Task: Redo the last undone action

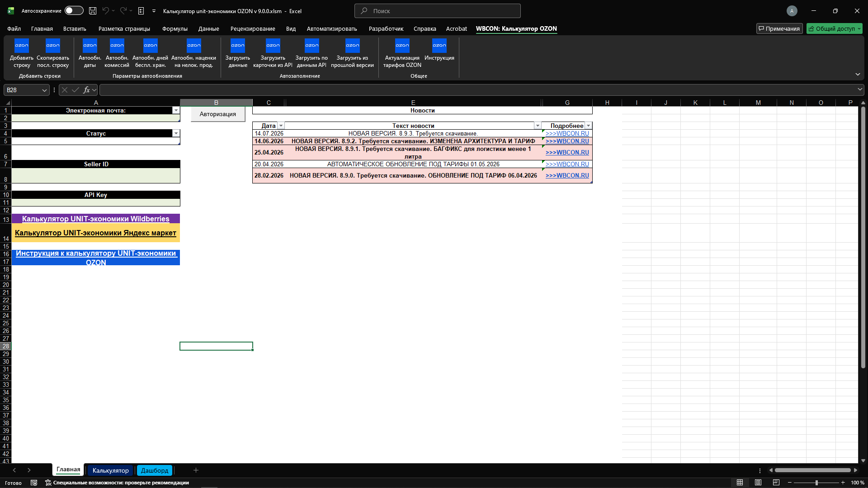Action: coord(123,11)
